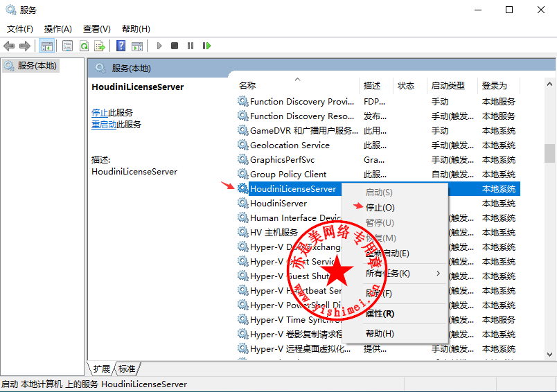The image size is (557, 392).
Task: Click the gear icon in 服务(本地) header
Action: [101, 68]
